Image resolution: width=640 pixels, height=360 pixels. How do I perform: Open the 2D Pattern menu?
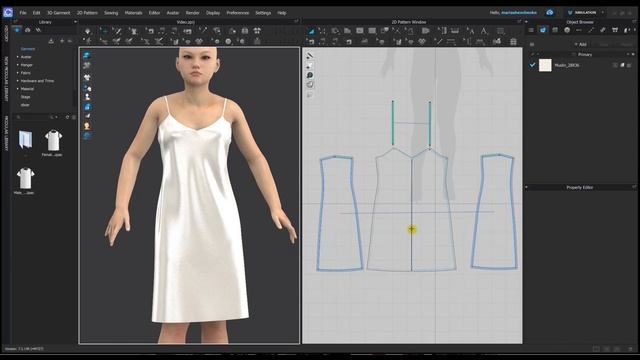click(87, 13)
